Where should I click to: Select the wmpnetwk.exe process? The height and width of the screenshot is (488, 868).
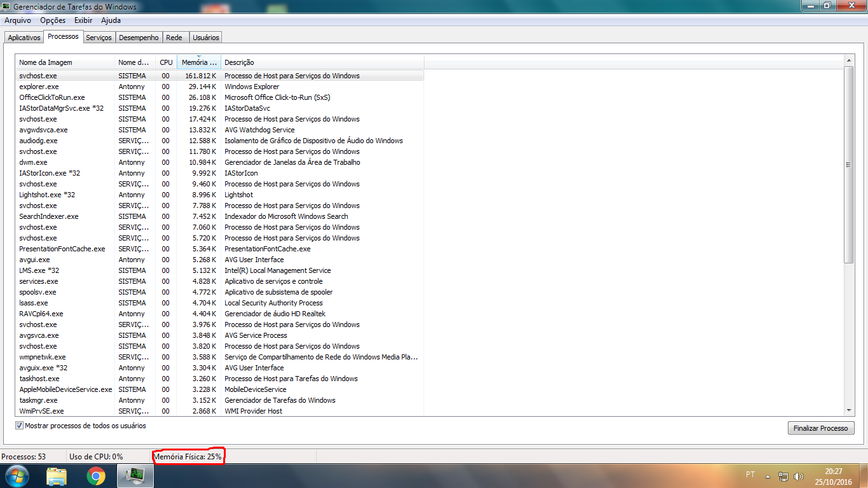tap(219, 357)
